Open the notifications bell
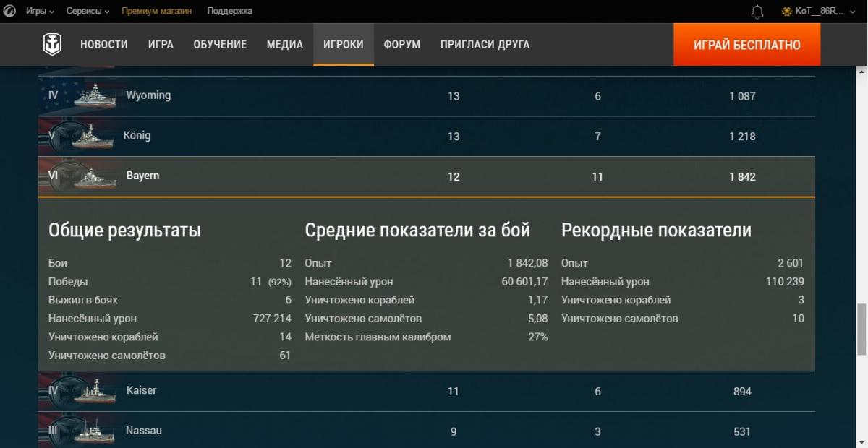The height and width of the screenshot is (448, 868). [x=757, y=12]
